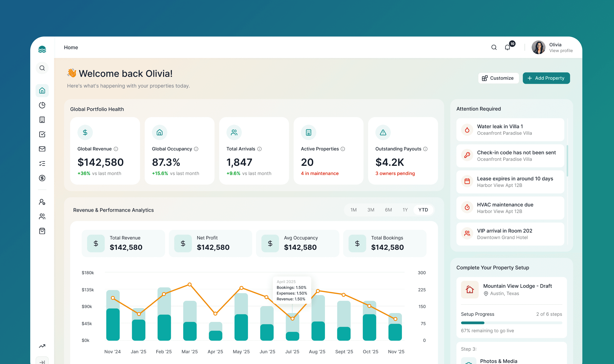
Task: Click the shopping bag sidebar icon
Action: pos(42,231)
